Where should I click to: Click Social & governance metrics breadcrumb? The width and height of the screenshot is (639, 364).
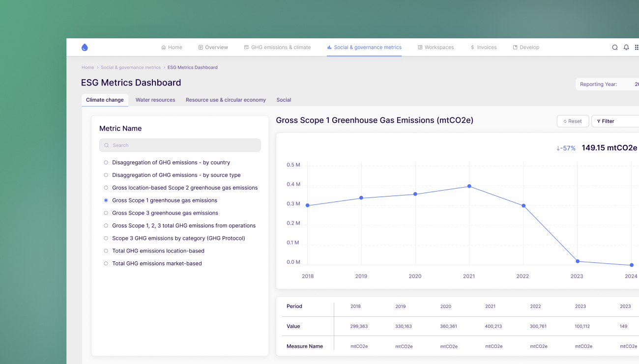coord(131,67)
